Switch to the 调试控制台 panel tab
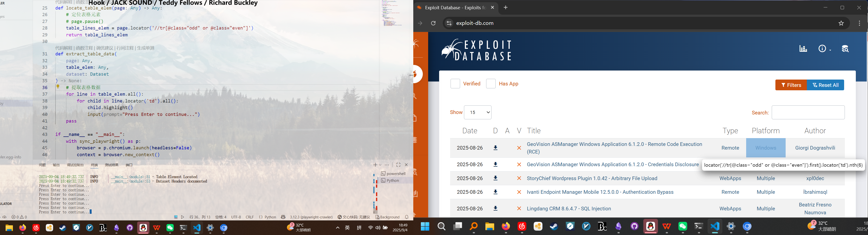 click(x=75, y=165)
